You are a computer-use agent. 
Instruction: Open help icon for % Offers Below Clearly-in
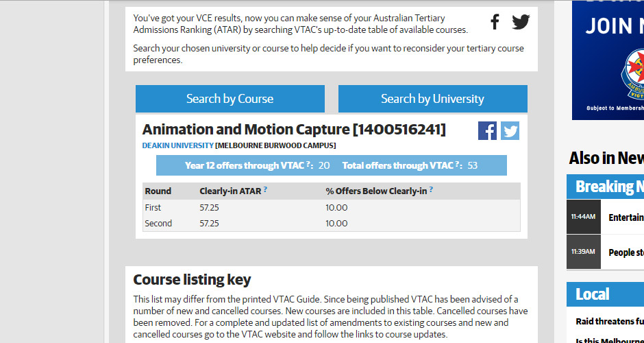coord(431,190)
